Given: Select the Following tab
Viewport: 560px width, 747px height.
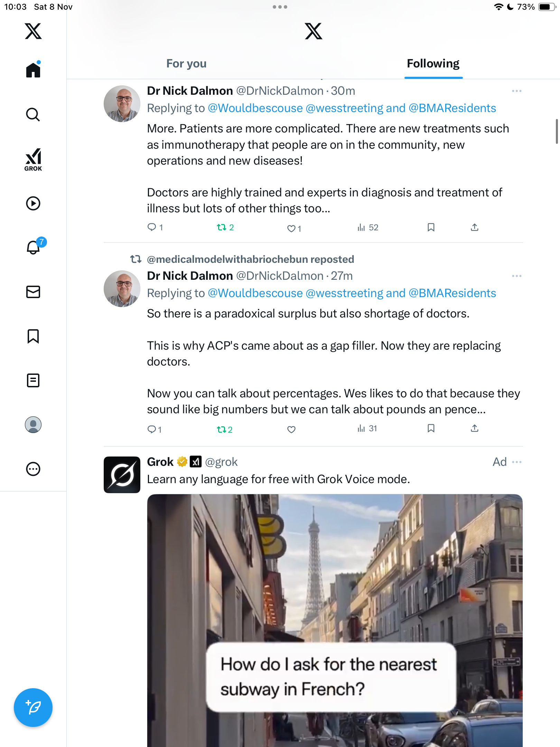Looking at the screenshot, I should [x=433, y=64].
